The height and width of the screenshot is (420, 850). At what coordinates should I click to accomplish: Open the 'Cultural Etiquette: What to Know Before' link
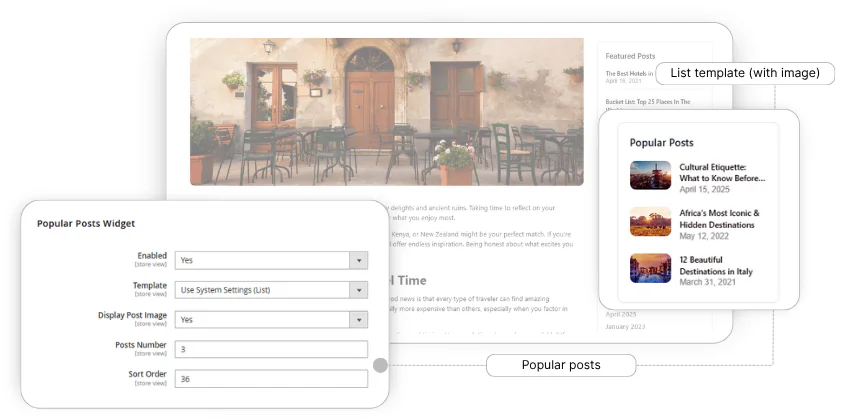click(722, 173)
